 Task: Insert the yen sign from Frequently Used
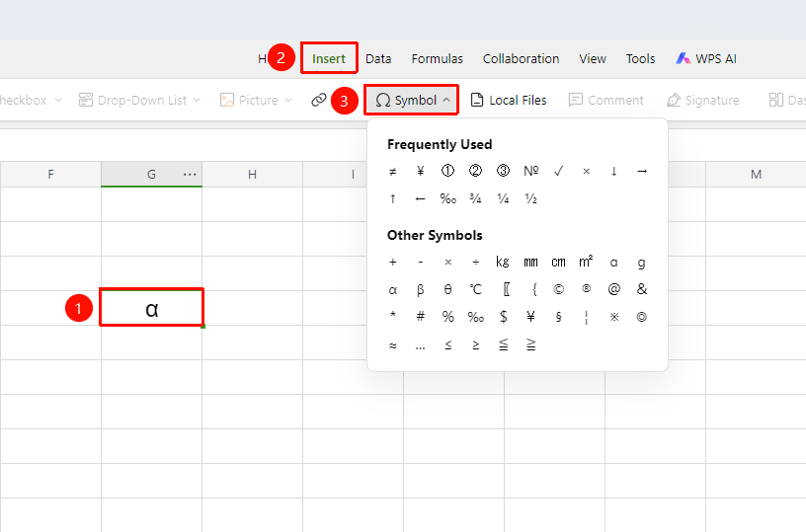421,172
